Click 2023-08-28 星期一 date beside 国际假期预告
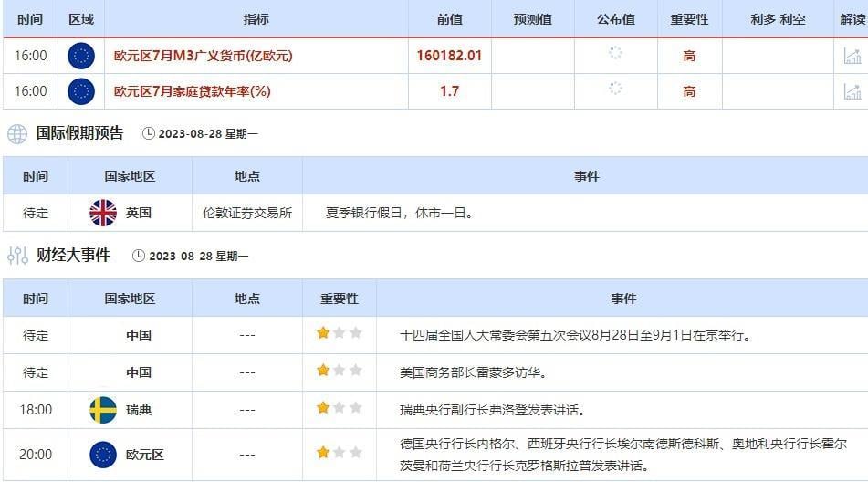This screenshot has width=868, height=482. tap(208, 134)
